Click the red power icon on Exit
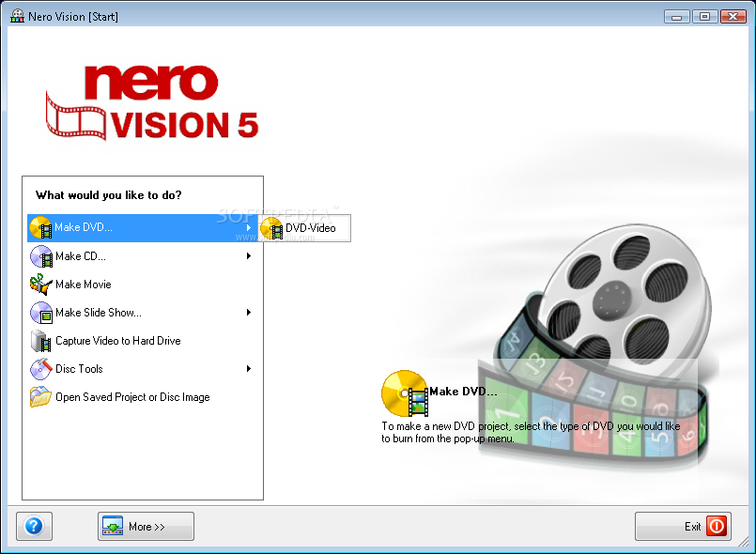 tap(716, 526)
